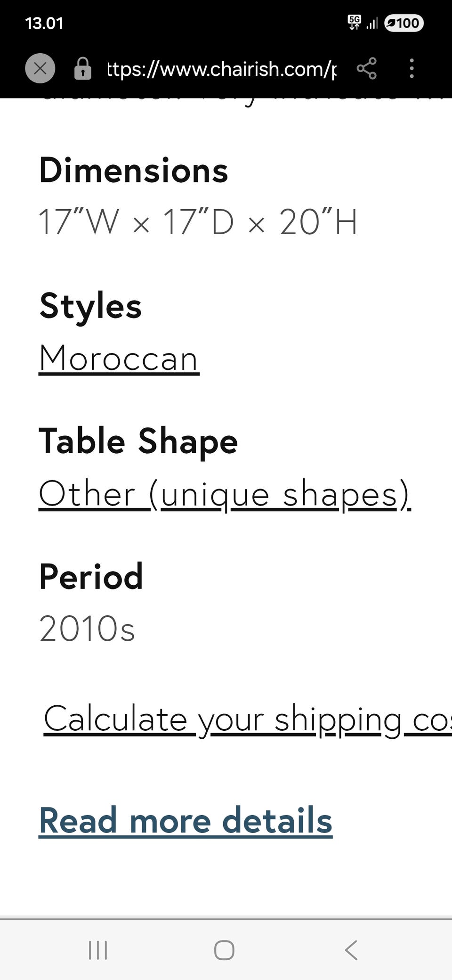Tap the 2010s period value
This screenshot has width=452, height=980.
click(x=87, y=629)
